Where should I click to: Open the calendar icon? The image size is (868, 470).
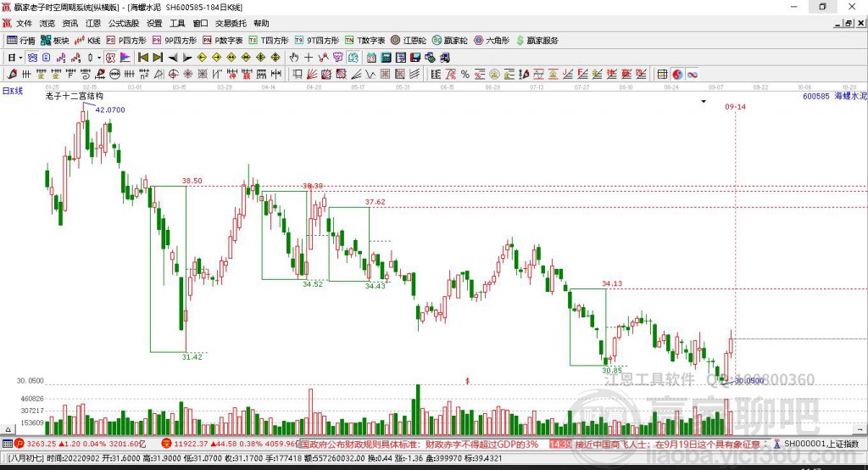(x=371, y=58)
